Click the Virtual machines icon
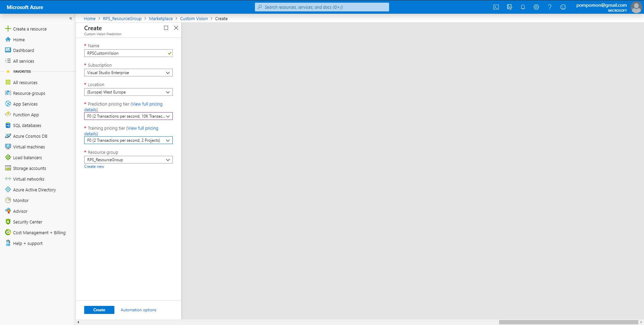Image resolution: width=644 pixels, height=325 pixels. point(8,147)
